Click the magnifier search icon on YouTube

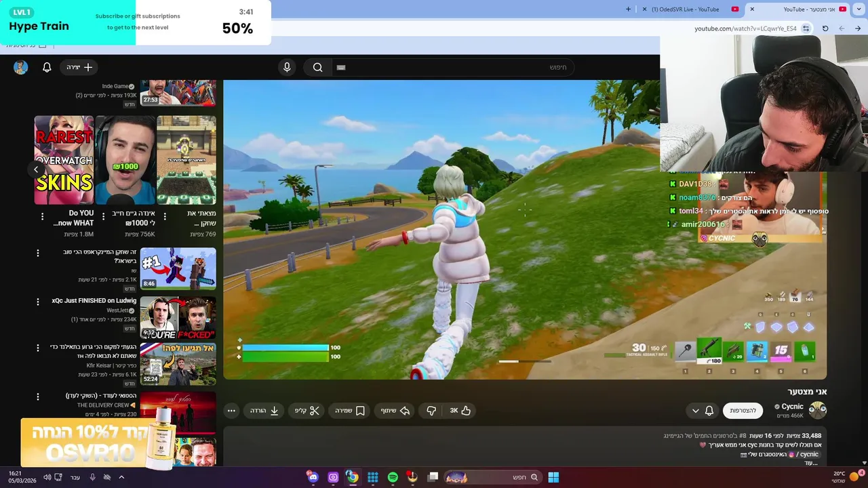(x=317, y=67)
